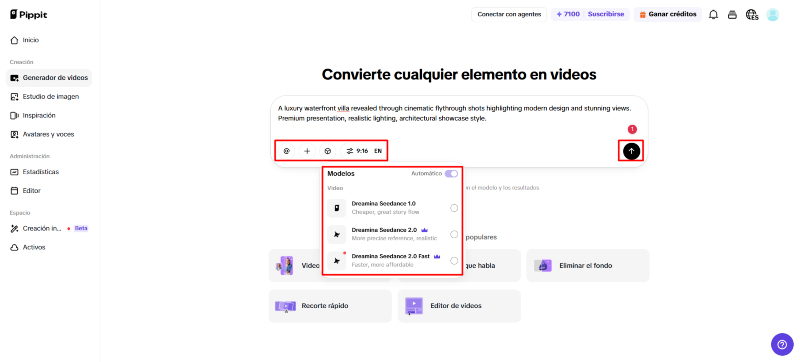Select the Dreamina Seedance 1.0 radio button
The height and width of the screenshot is (362, 800).
(454, 208)
